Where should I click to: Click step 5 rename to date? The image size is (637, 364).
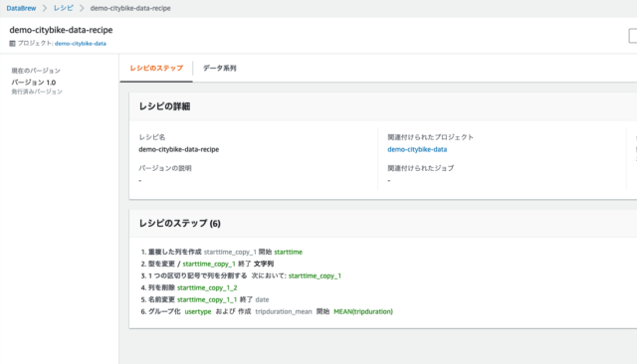click(205, 299)
